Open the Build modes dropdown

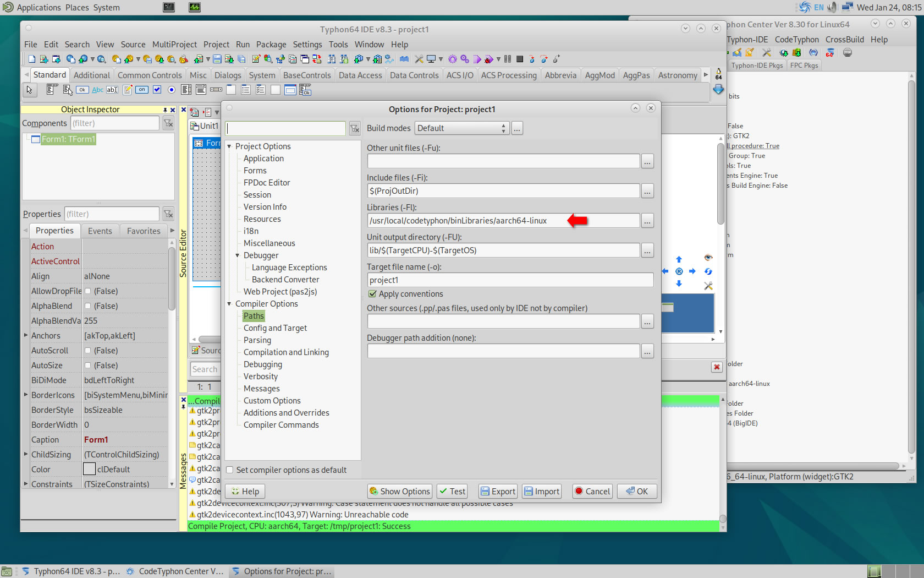coord(461,128)
